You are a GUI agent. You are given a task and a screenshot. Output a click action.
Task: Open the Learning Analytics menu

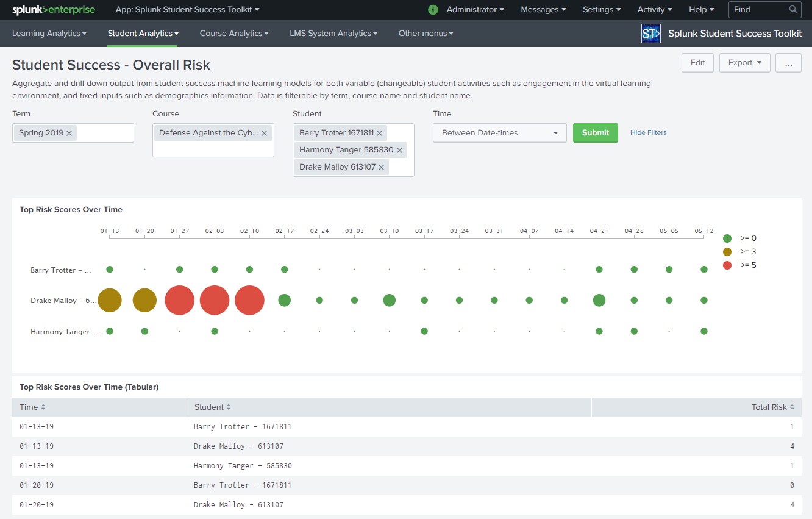click(x=49, y=34)
